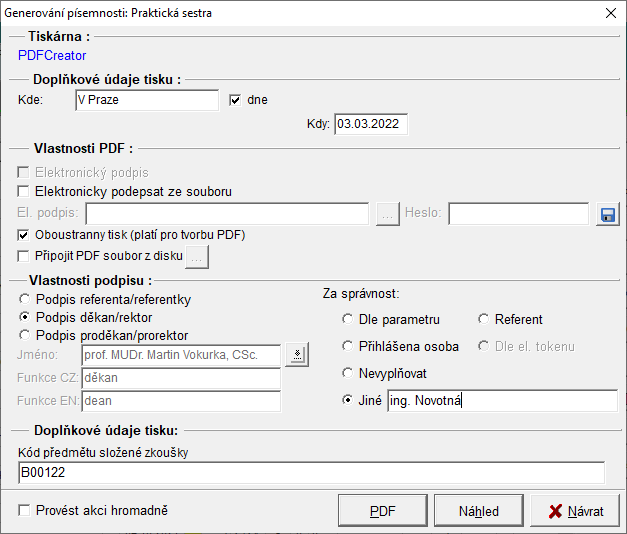This screenshot has height=534, width=627.
Task: Enable Elektronicky podepsat ze souboru
Action: (x=25, y=191)
